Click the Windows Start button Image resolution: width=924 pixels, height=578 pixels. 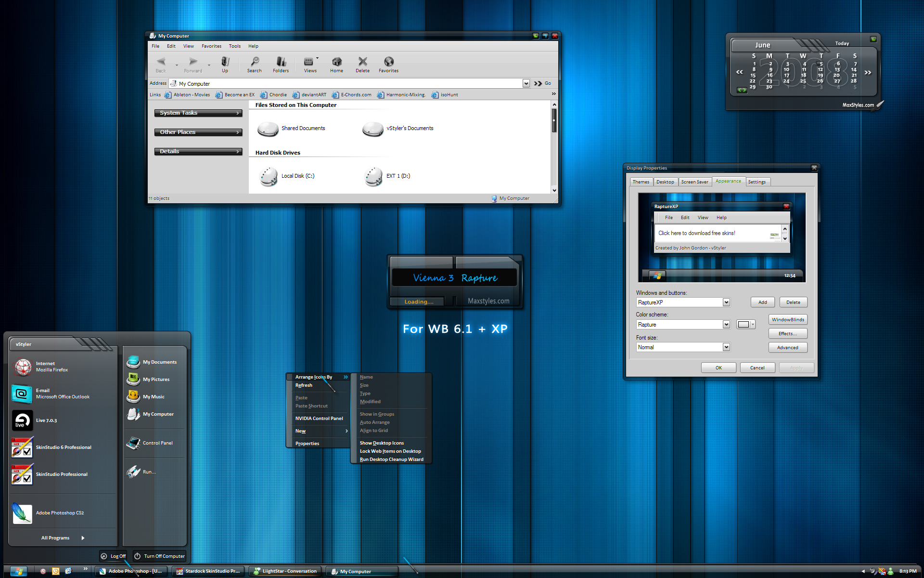click(19, 571)
